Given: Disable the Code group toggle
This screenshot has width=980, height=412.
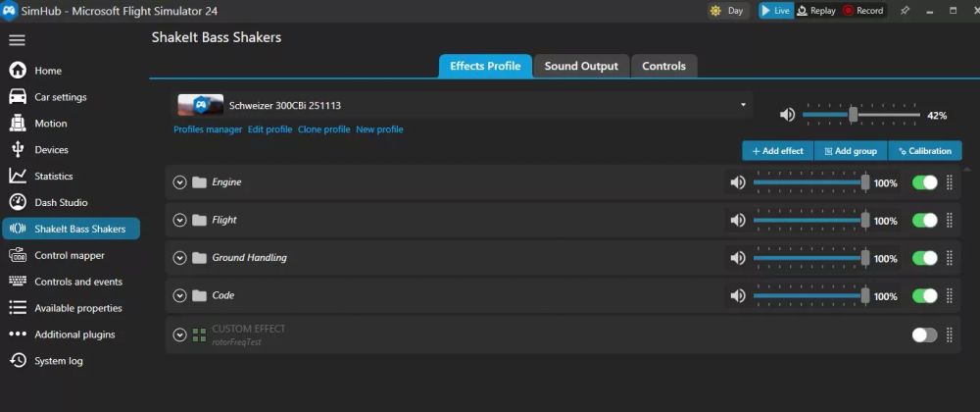Looking at the screenshot, I should point(925,295).
